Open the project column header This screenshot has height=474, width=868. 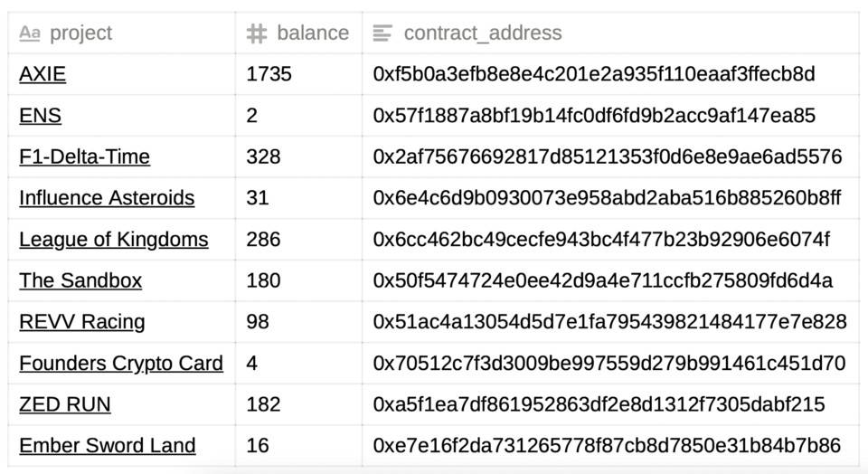[x=121, y=33]
